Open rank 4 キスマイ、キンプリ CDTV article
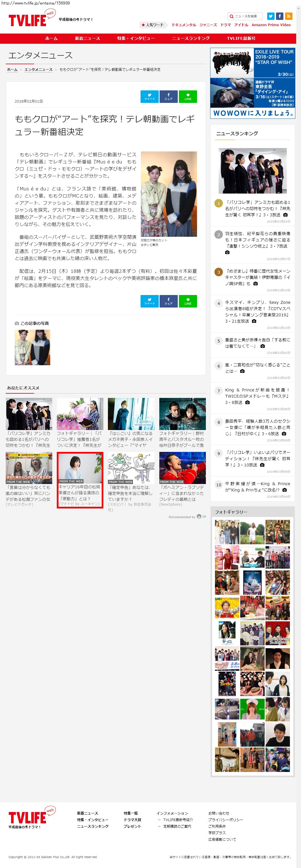 [x=258, y=312]
